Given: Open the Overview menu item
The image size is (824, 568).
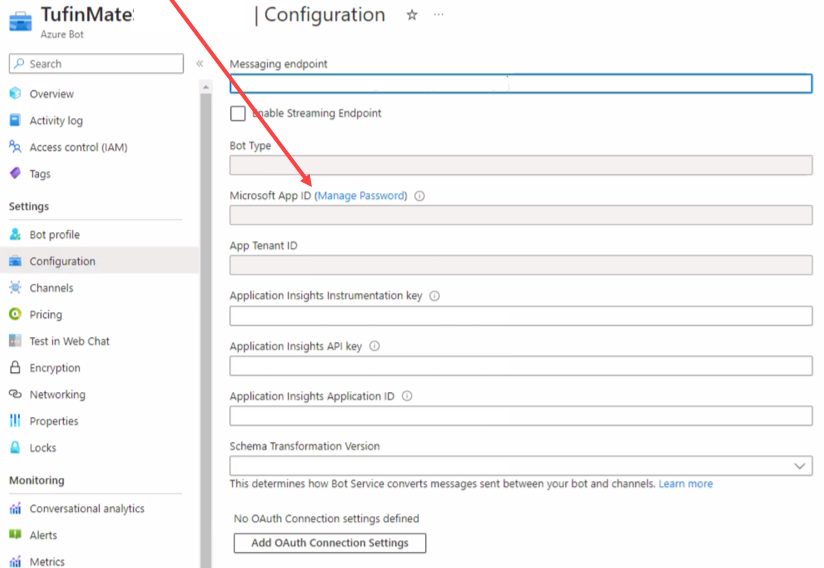Looking at the screenshot, I should [51, 94].
